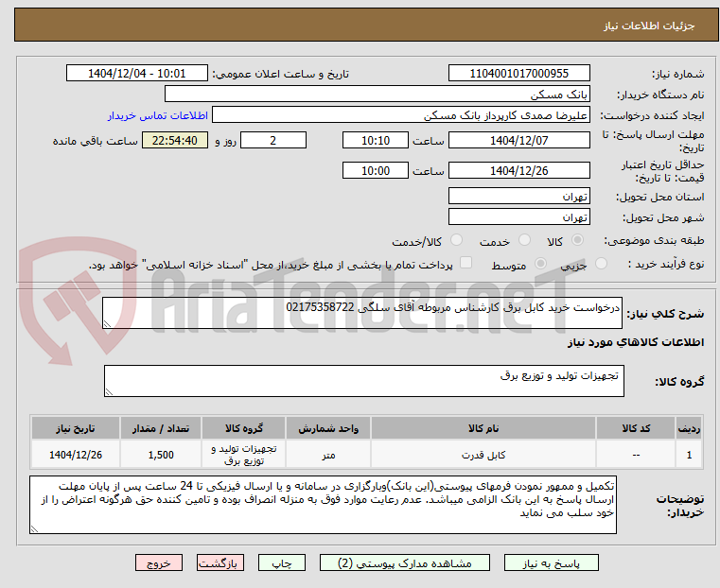Screen dimensions: 720x588
Task: Select the جزیی purchase type radio
Action: [601, 263]
